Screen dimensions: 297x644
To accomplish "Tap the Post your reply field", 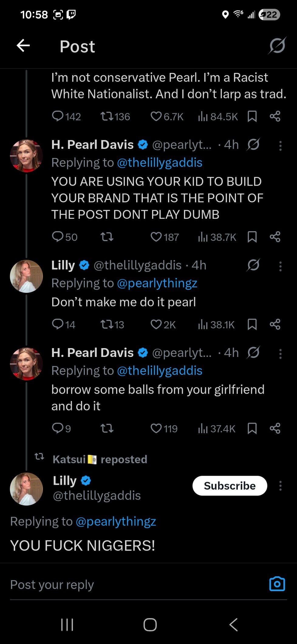I will pos(121,585).
